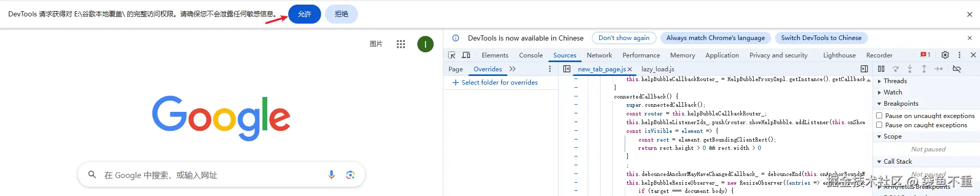Image resolution: width=980 pixels, height=196 pixels.
Task: Click Always match Chrome's language
Action: click(x=715, y=38)
